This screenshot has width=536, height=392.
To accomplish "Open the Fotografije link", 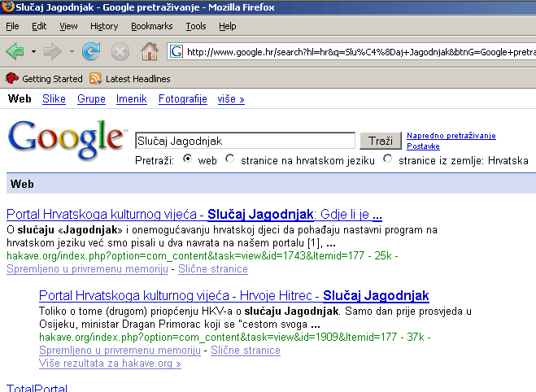I will [183, 98].
